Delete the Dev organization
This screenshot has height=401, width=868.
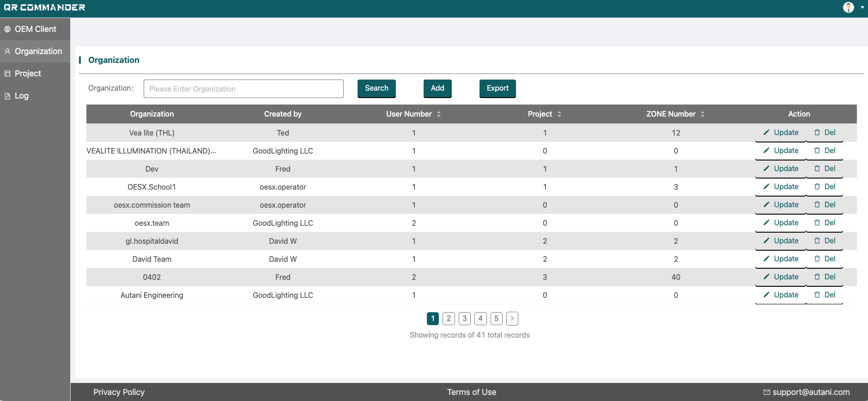(x=825, y=169)
